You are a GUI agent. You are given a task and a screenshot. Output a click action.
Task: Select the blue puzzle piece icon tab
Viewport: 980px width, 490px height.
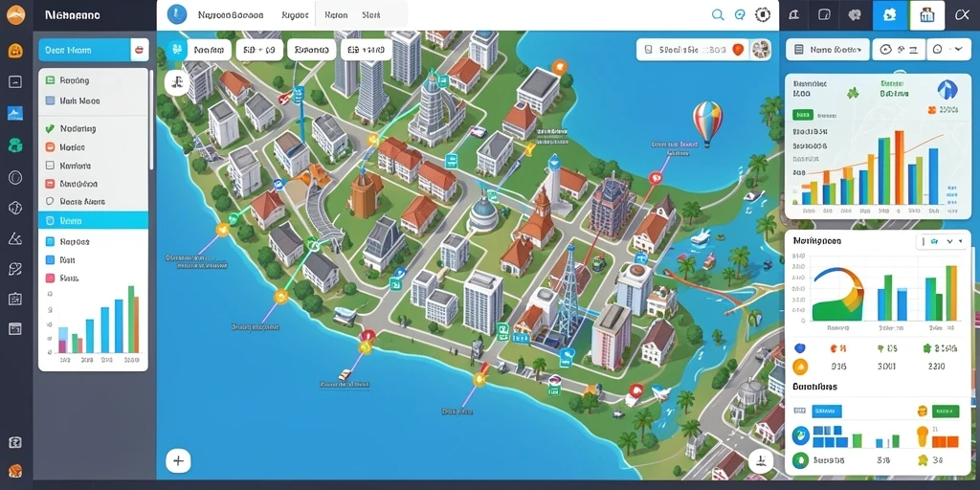(x=889, y=15)
